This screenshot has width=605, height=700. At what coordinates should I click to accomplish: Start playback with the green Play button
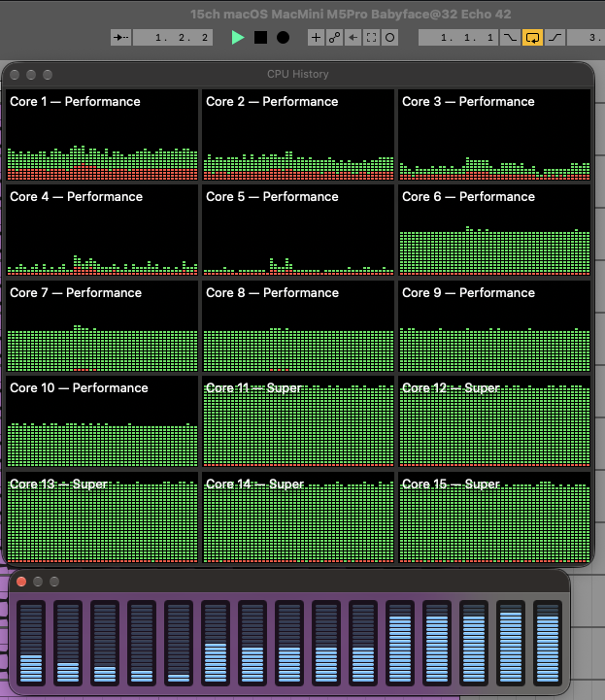click(x=238, y=38)
